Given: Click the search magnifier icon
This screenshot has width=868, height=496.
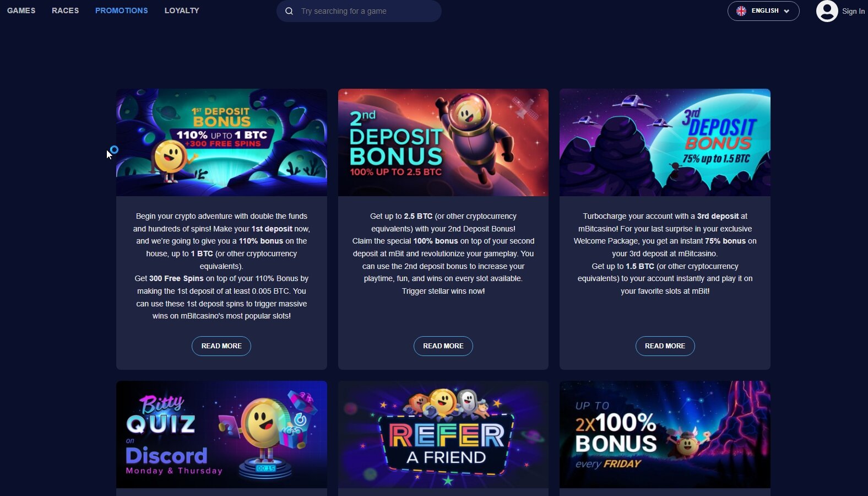Looking at the screenshot, I should [x=289, y=11].
